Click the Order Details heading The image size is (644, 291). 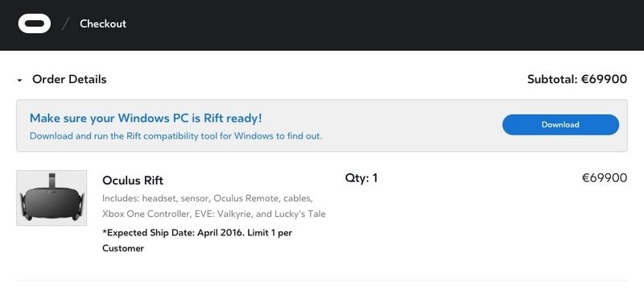[x=69, y=79]
